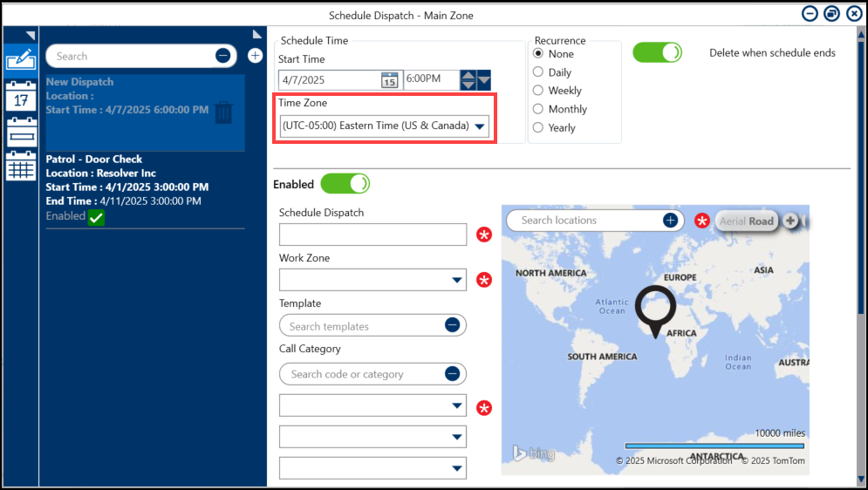This screenshot has height=490, width=868.
Task: Select the Daily recurrence option
Action: tap(538, 72)
